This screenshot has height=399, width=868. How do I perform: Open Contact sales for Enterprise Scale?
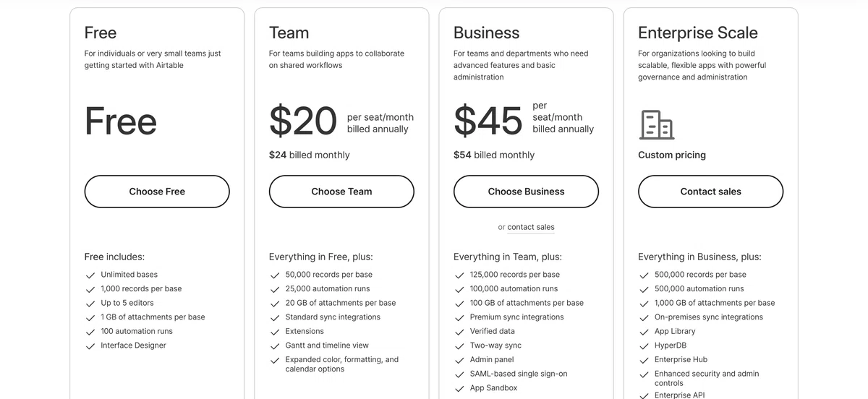click(x=710, y=192)
